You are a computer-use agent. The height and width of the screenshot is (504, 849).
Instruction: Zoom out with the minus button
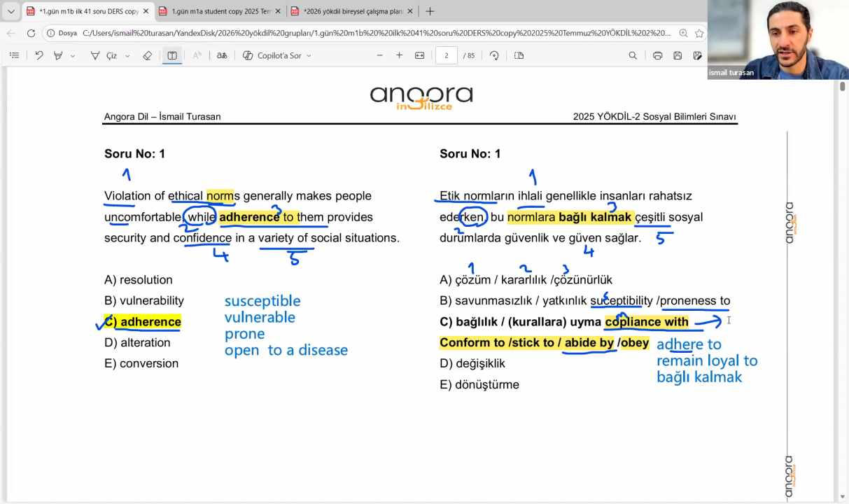click(380, 55)
